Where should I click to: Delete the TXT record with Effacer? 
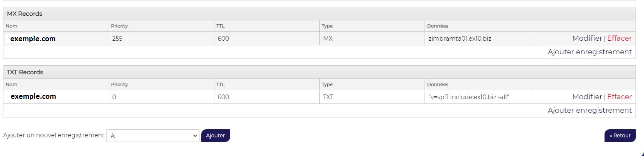click(619, 97)
